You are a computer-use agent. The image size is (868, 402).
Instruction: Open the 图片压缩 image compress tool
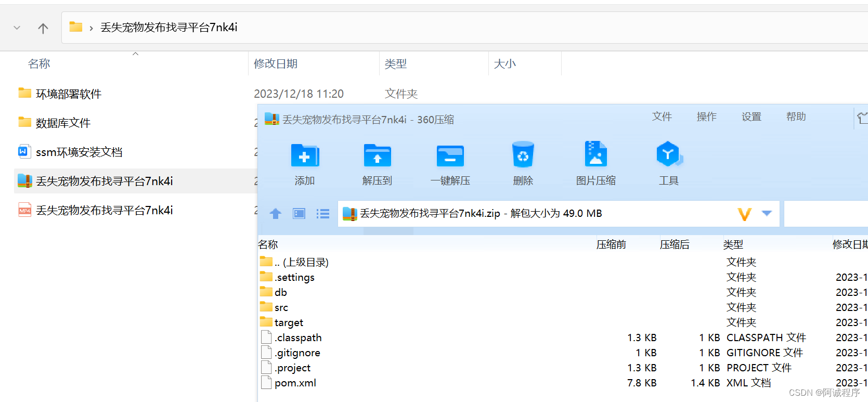[595, 154]
